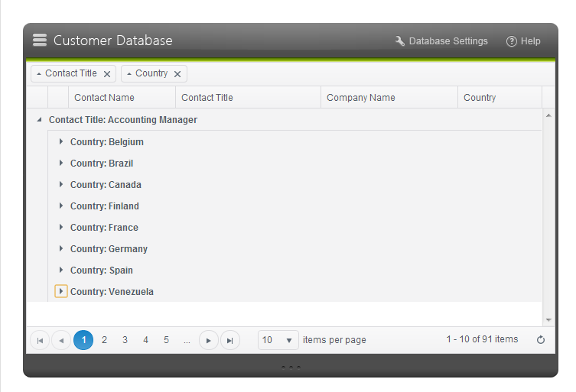Sort by Contact Name column header
This screenshot has width=576, height=392.
(104, 98)
